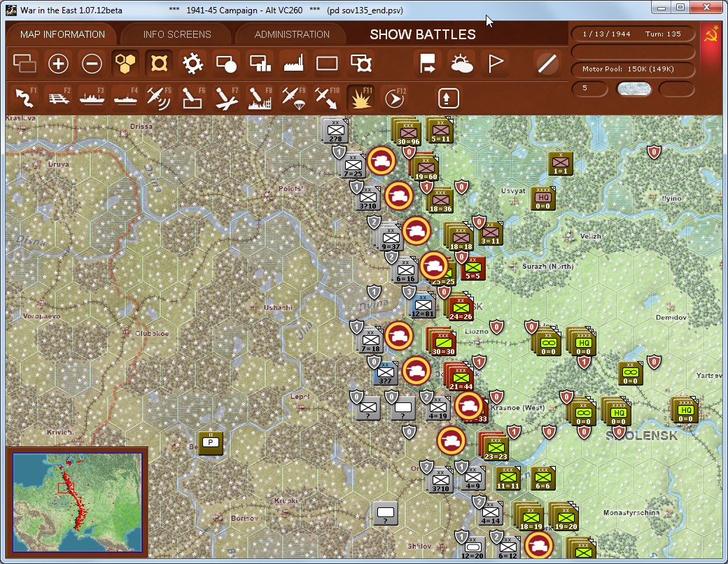Click the rectangle-with-gear map icon
This screenshot has height=564, width=728.
(x=360, y=64)
